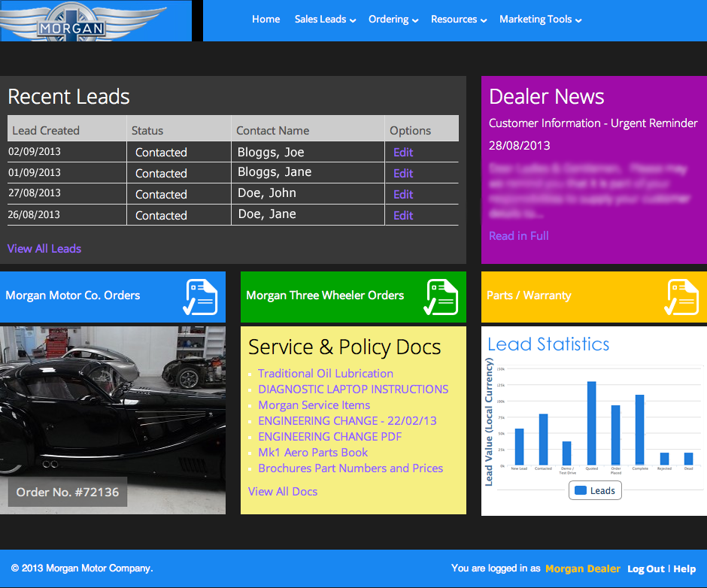Click the Demo / Test Drive bar in chart
The height and width of the screenshot is (588, 707).
(567, 453)
